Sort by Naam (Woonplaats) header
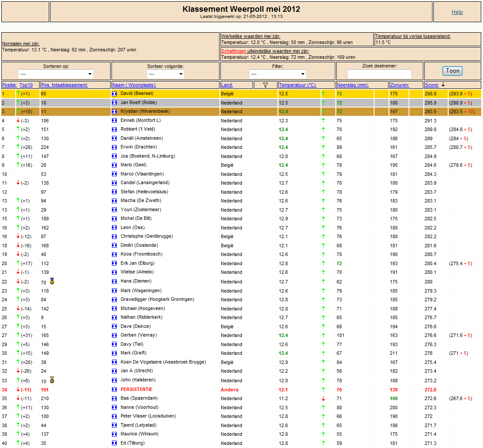Image resolution: width=483 pixels, height=448 pixels. click(134, 85)
